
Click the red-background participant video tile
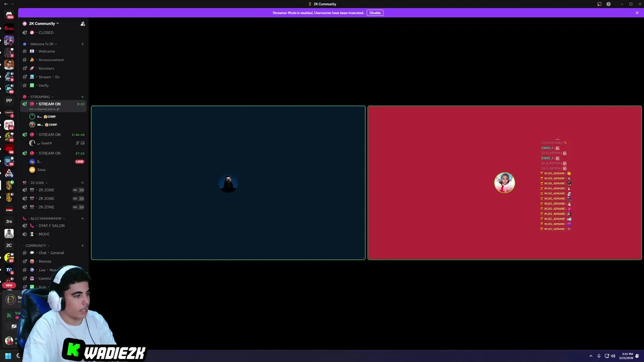coord(505,183)
